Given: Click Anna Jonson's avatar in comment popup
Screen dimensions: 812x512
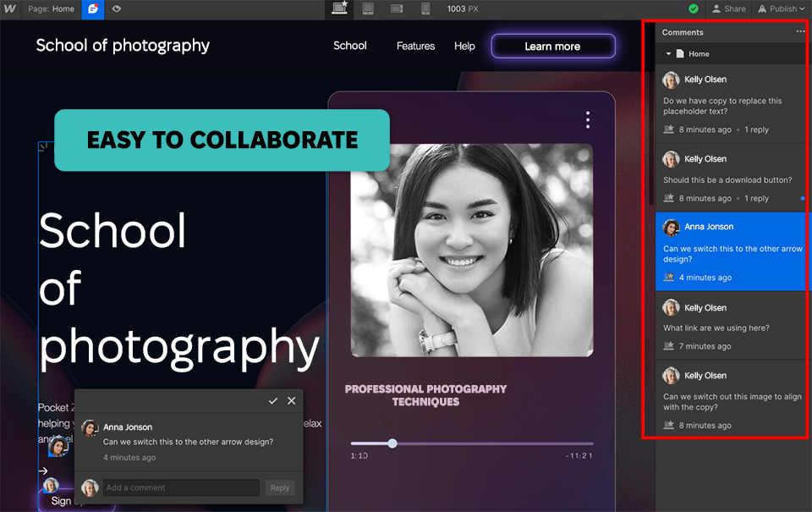Looking at the screenshot, I should [x=91, y=428].
